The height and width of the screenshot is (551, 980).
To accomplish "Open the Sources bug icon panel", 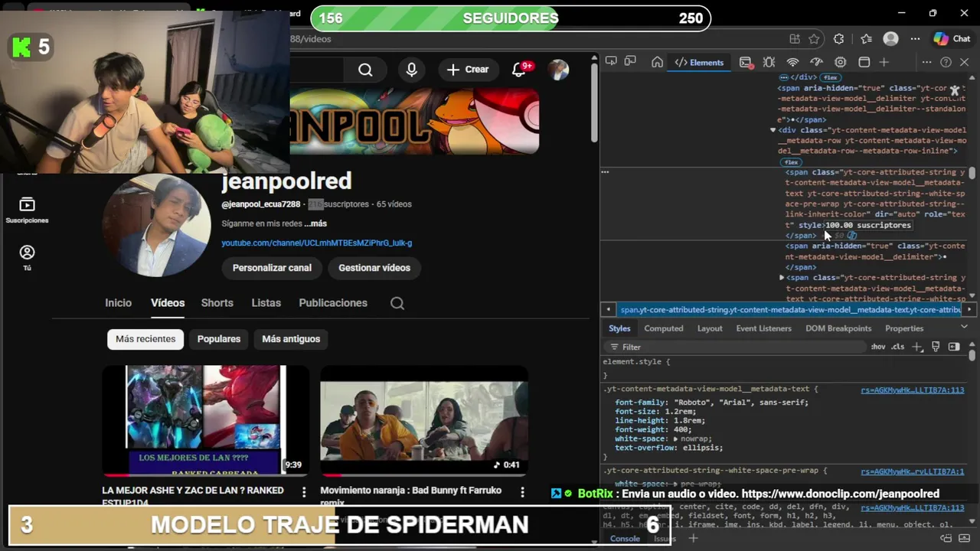I will pyautogui.click(x=769, y=62).
